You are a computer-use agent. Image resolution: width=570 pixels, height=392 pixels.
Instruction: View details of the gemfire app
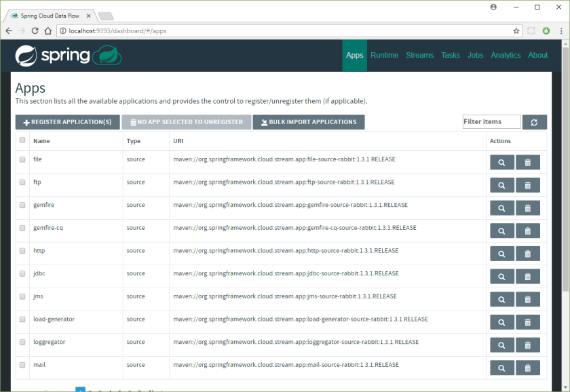[x=501, y=208]
